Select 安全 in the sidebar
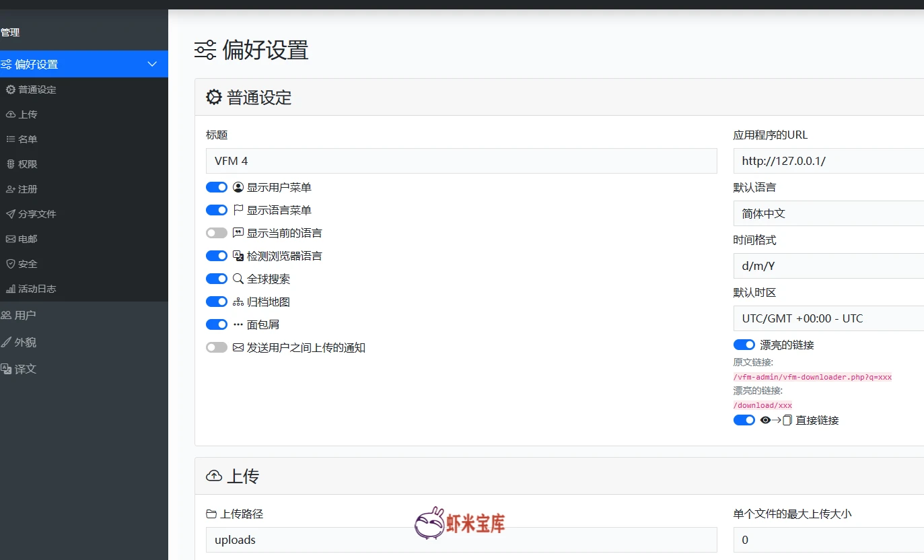924x560 pixels. [84, 264]
